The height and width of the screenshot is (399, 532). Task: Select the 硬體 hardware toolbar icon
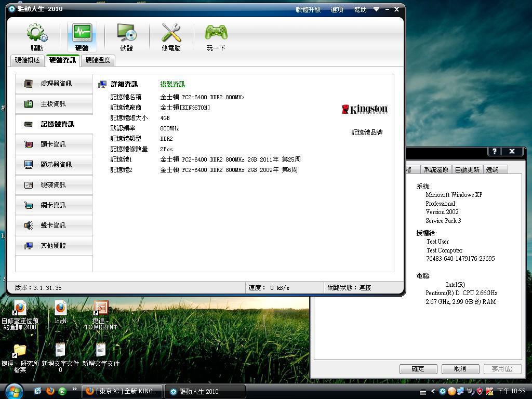(x=82, y=36)
